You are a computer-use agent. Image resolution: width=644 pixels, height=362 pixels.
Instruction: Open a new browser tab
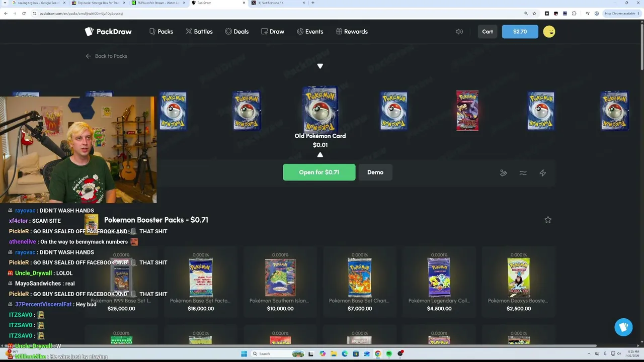[x=313, y=3]
